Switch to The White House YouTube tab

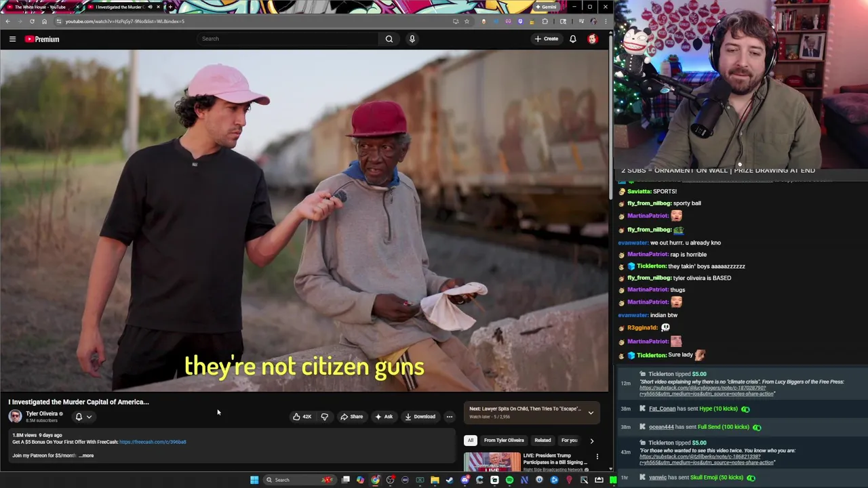(x=41, y=7)
